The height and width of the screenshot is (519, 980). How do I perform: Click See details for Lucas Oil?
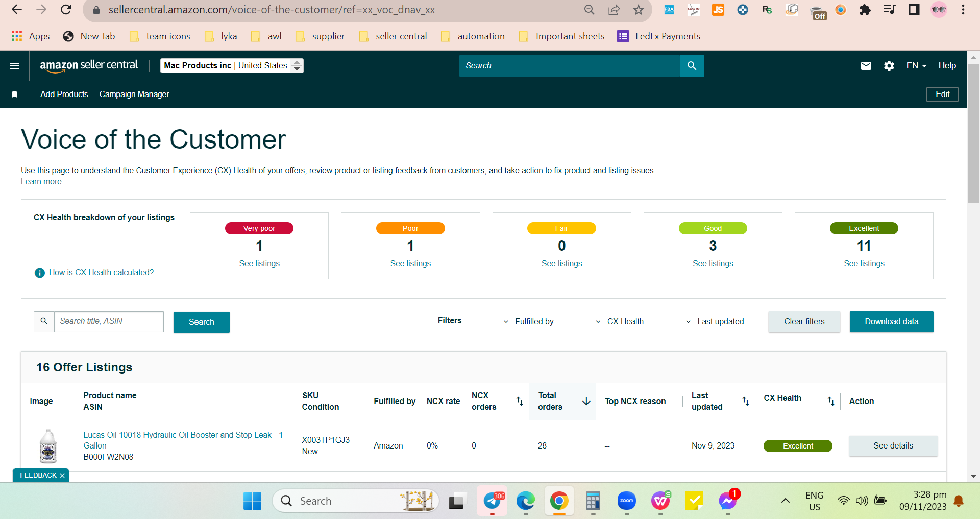tap(893, 446)
